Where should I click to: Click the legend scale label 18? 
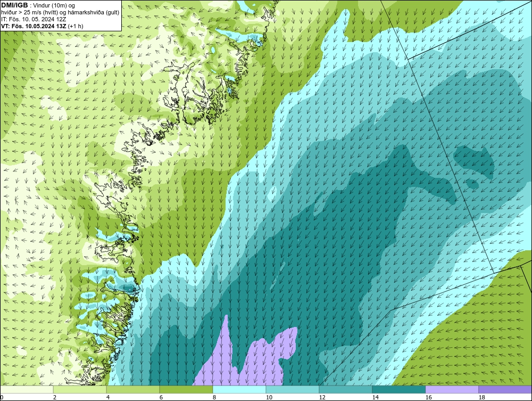(481, 397)
